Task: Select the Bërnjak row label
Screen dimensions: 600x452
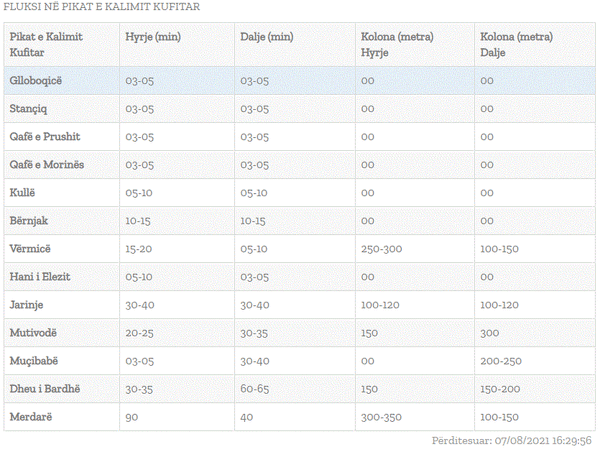Action: tap(29, 221)
